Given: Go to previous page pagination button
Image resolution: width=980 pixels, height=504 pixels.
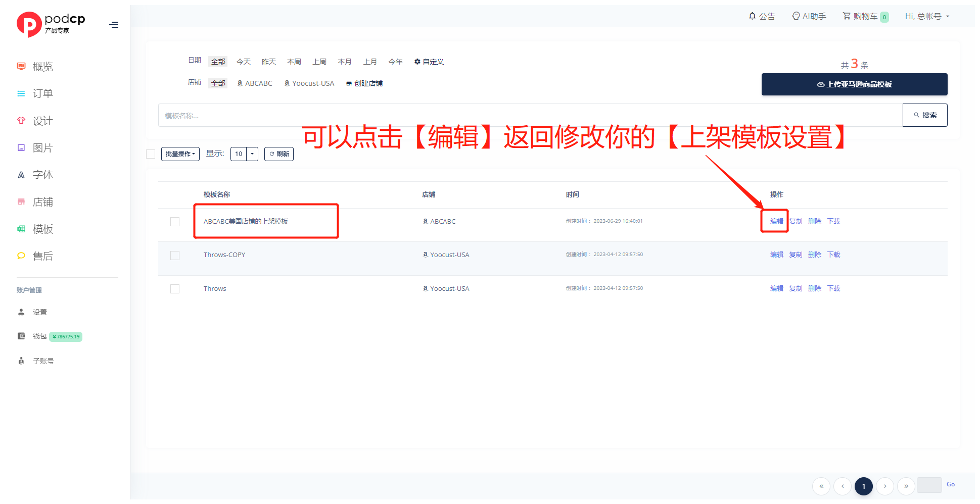Looking at the screenshot, I should pyautogui.click(x=843, y=486).
